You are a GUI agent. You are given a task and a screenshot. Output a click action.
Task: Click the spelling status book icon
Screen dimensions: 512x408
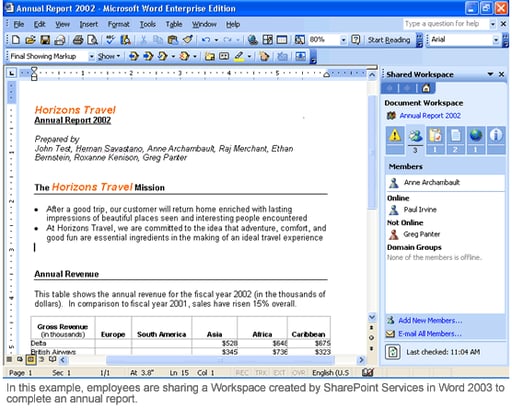click(x=368, y=372)
